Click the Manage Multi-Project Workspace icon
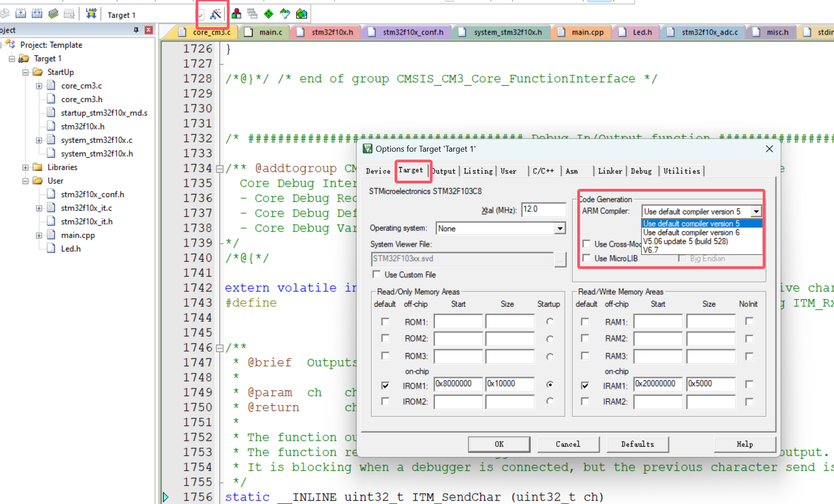 coord(252,14)
